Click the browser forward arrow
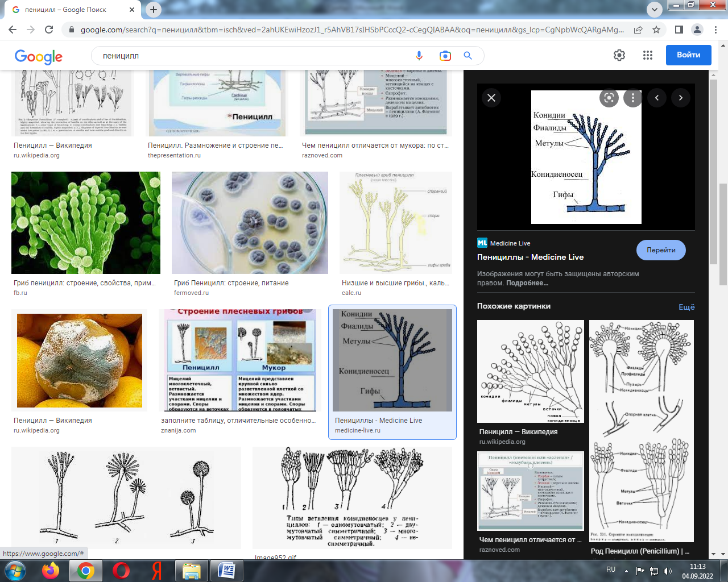Viewport: 728px width, 582px height. coord(31,30)
